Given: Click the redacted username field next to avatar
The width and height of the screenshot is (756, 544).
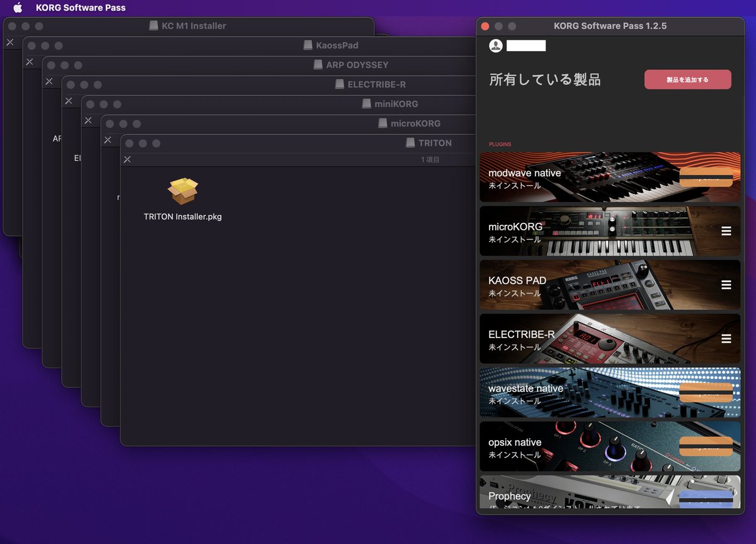Looking at the screenshot, I should tap(526, 45).
